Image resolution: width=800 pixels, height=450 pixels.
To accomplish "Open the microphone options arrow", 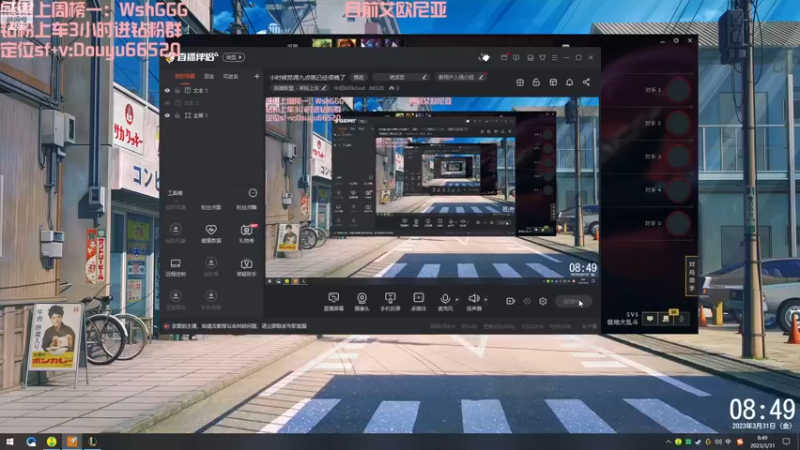I will (457, 299).
